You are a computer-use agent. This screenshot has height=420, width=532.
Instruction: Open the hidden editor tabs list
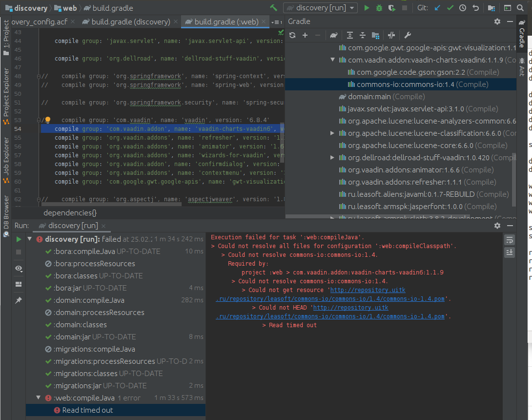point(277,22)
